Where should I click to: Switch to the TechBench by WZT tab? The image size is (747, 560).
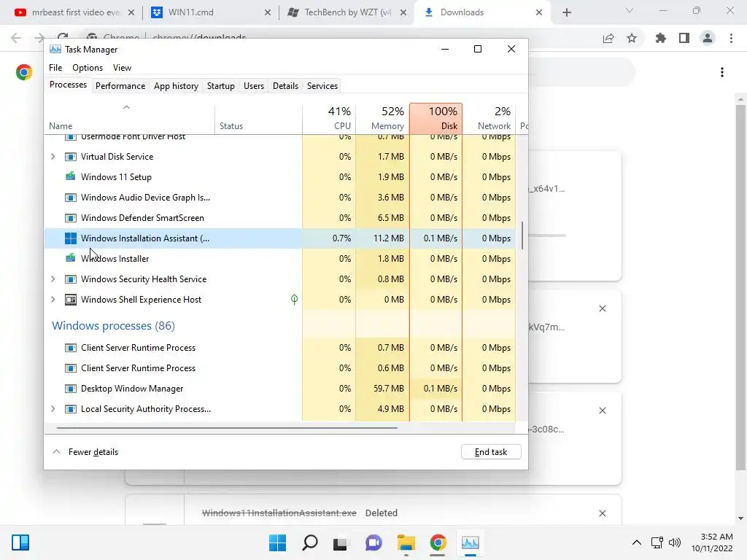pyautogui.click(x=348, y=12)
